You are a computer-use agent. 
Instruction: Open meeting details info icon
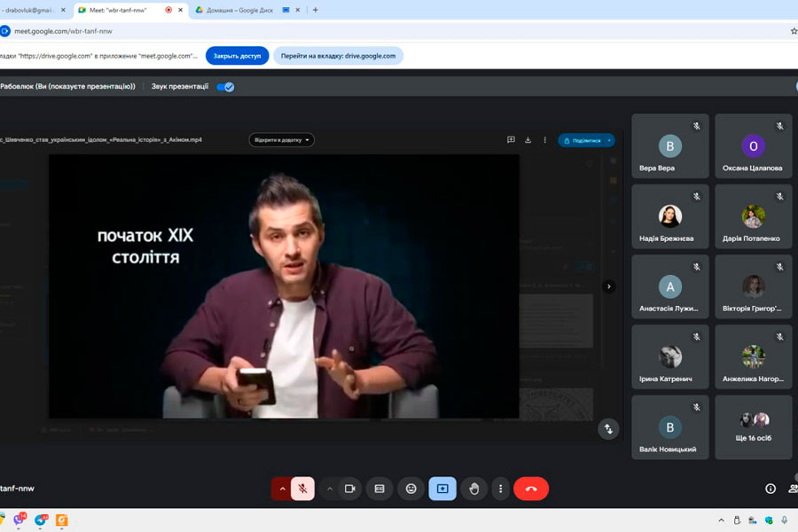(770, 489)
